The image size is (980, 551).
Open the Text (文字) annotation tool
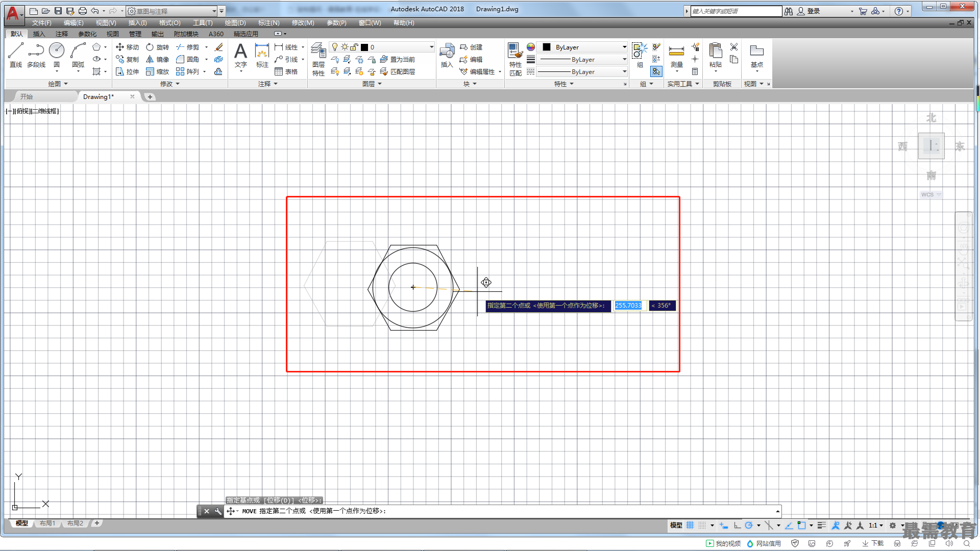click(x=241, y=56)
